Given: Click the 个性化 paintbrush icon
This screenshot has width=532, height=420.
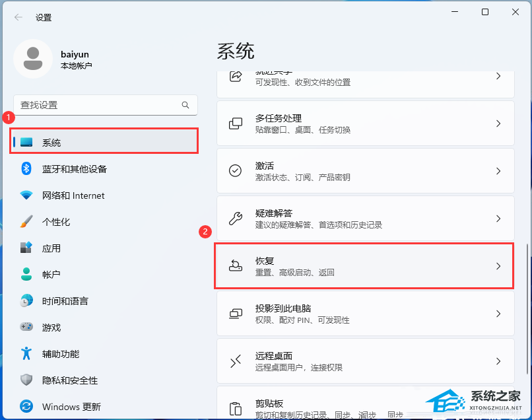Looking at the screenshot, I should [x=26, y=222].
